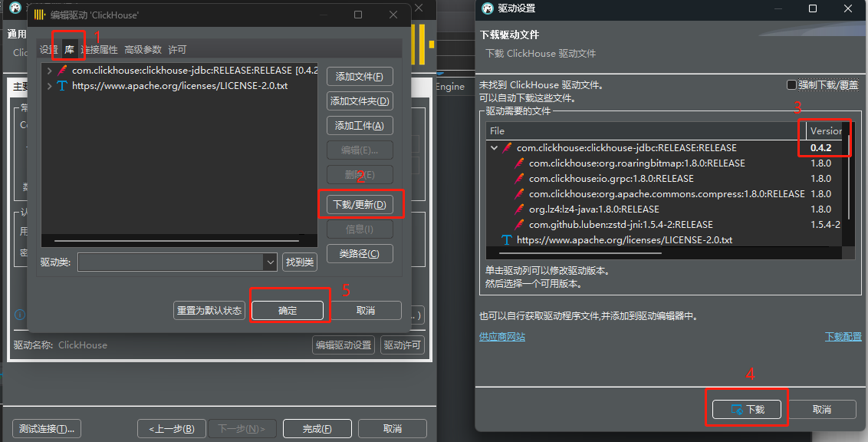Click 测试连接(T)... button
This screenshot has width=868, height=442.
[x=47, y=429]
